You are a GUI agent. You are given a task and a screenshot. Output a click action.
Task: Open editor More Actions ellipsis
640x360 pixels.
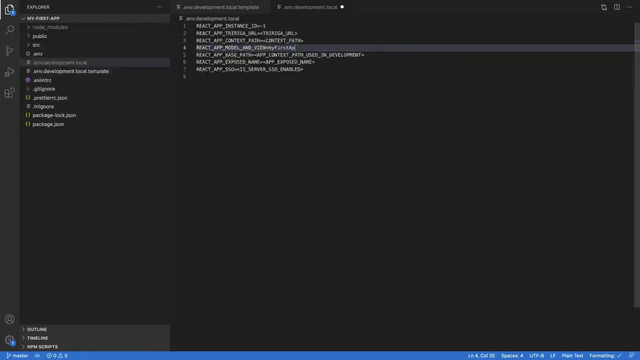point(629,7)
